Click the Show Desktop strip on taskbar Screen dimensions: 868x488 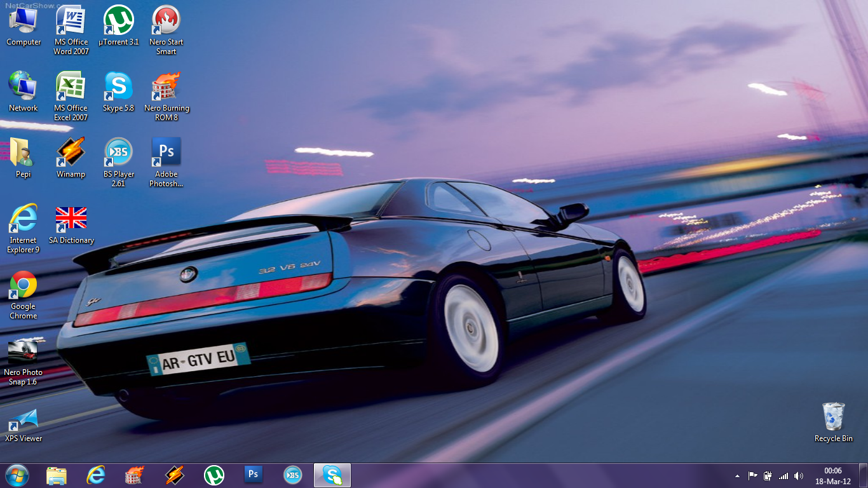click(864, 476)
